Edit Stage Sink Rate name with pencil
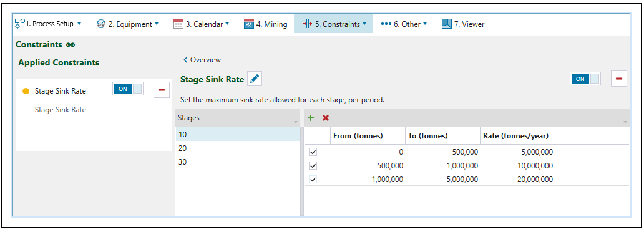 (255, 79)
